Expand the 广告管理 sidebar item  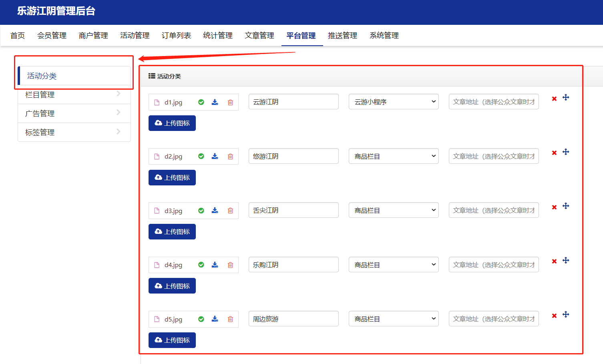tap(74, 114)
